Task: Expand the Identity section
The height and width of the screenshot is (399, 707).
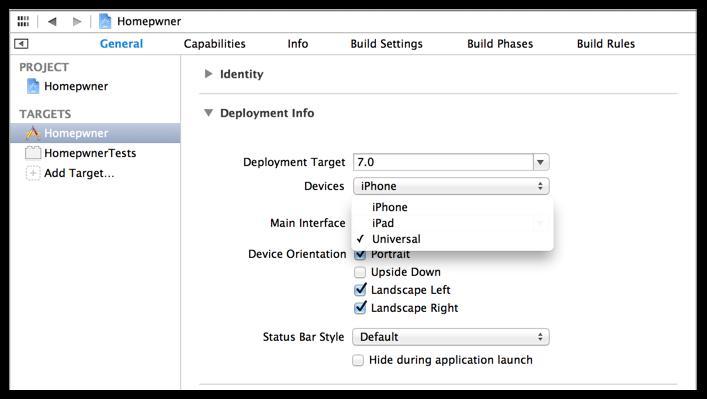Action: [208, 73]
